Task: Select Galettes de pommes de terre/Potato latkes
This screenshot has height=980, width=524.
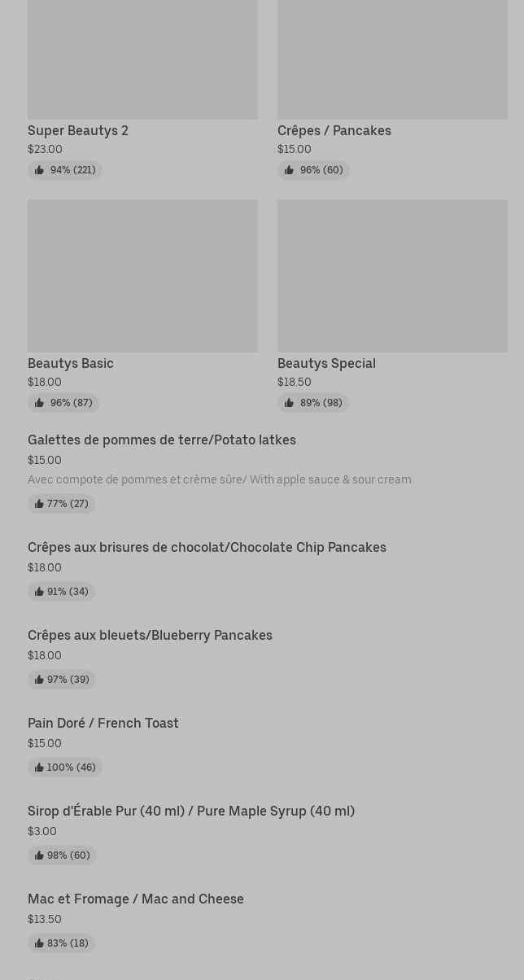Action: pos(162,440)
